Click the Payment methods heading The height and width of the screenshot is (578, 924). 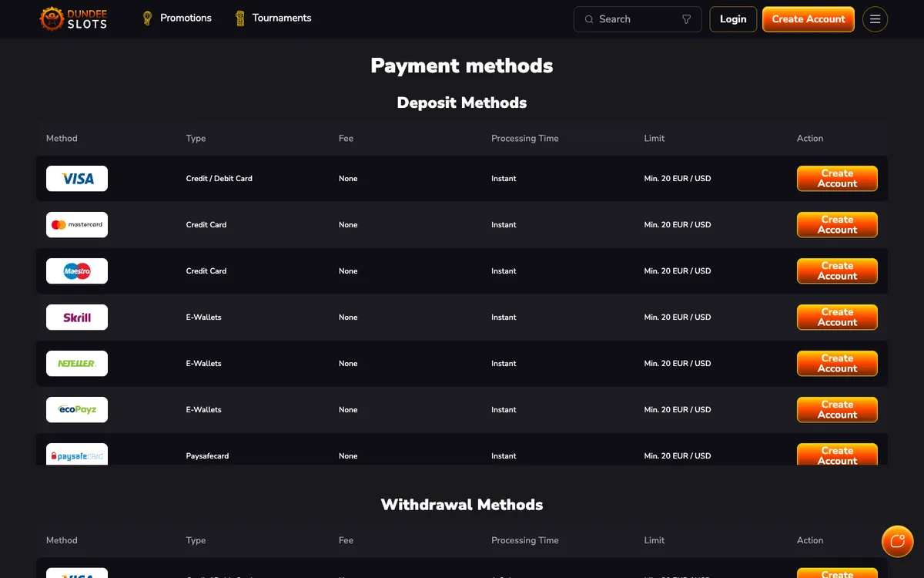pos(462,66)
